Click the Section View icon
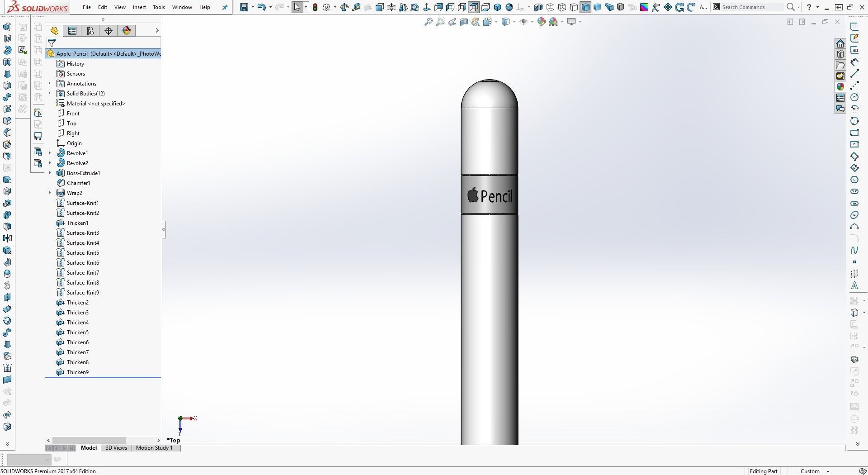This screenshot has width=868, height=475. pyautogui.click(x=464, y=22)
